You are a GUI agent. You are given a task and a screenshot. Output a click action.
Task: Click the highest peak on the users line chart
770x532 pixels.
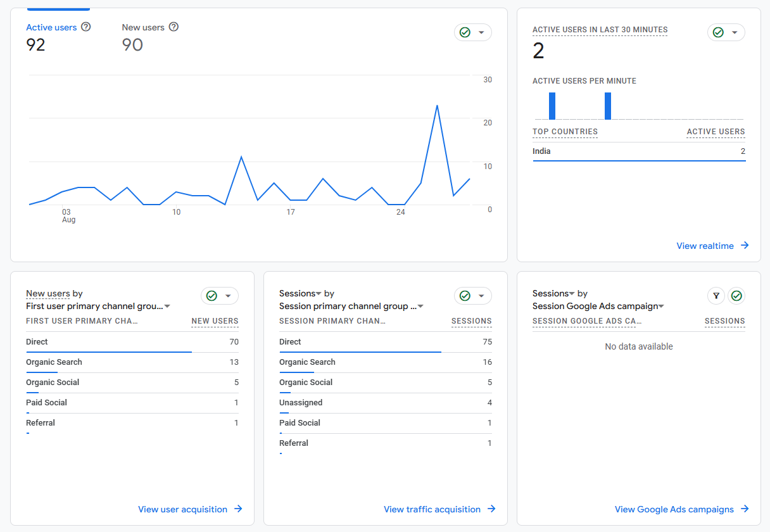(437, 106)
